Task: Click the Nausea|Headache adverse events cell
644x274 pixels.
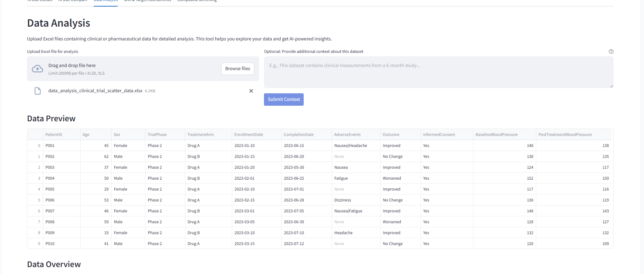Action: (x=351, y=146)
